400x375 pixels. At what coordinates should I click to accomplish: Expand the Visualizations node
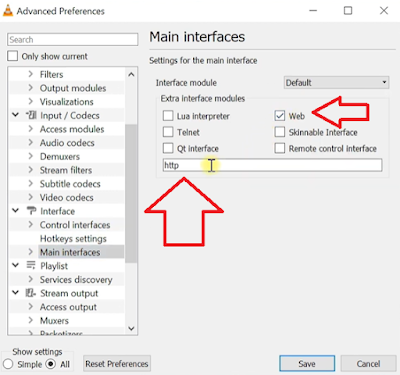pyautogui.click(x=31, y=101)
